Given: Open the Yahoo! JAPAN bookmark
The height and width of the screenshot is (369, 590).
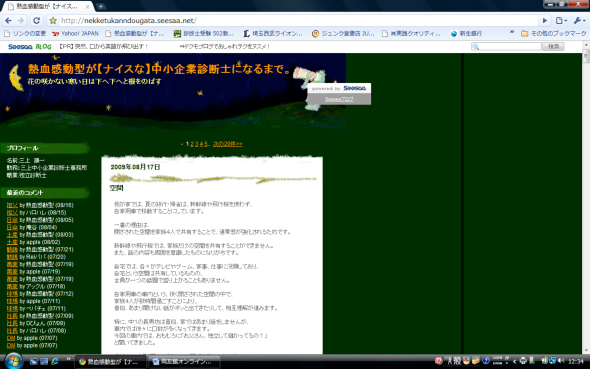Looking at the screenshot, I should click(x=75, y=33).
